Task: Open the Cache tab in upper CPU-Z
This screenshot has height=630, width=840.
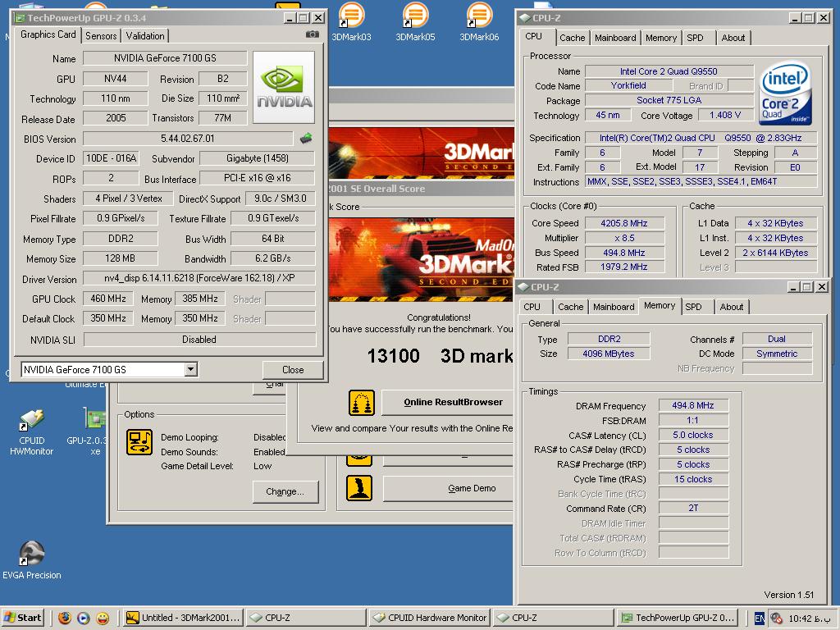Action: [572, 38]
